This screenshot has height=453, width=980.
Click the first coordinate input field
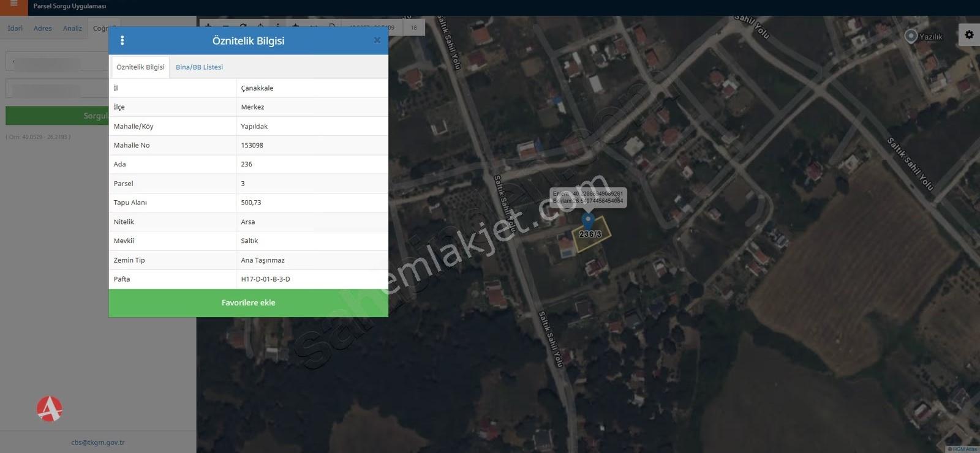click(57, 61)
